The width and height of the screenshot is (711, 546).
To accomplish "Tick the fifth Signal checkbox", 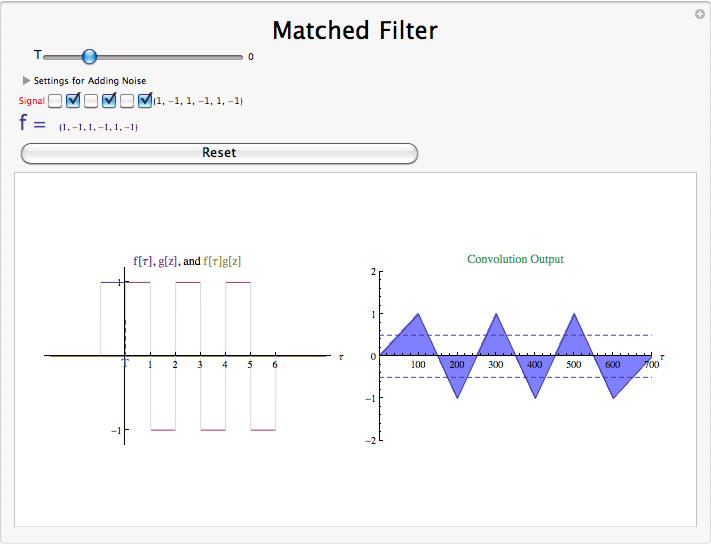I will tap(127, 101).
